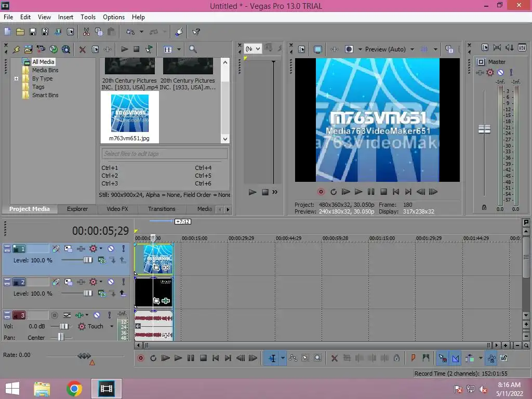Toggle Lock Envelopes to Events

pos(491,358)
